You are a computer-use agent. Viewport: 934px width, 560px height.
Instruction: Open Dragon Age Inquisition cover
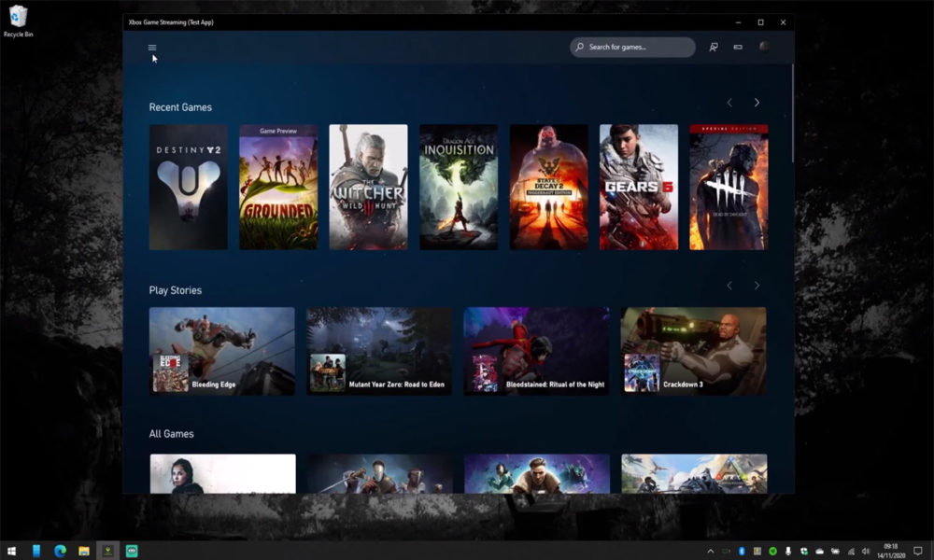click(x=459, y=187)
